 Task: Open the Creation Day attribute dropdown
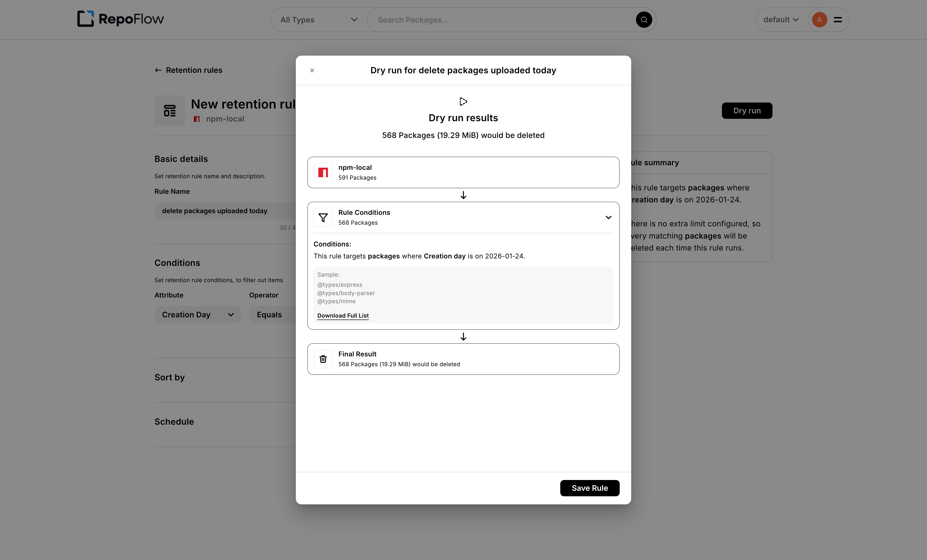click(198, 314)
